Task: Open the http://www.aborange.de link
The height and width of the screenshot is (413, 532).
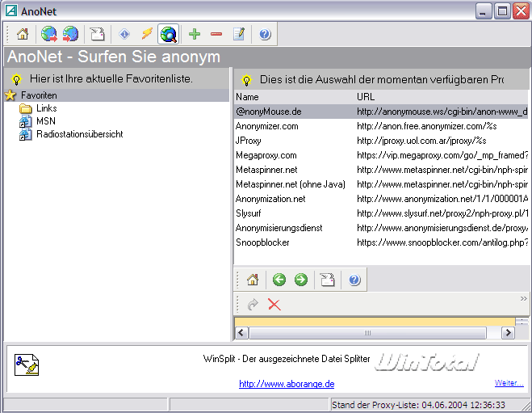Action: (x=287, y=384)
